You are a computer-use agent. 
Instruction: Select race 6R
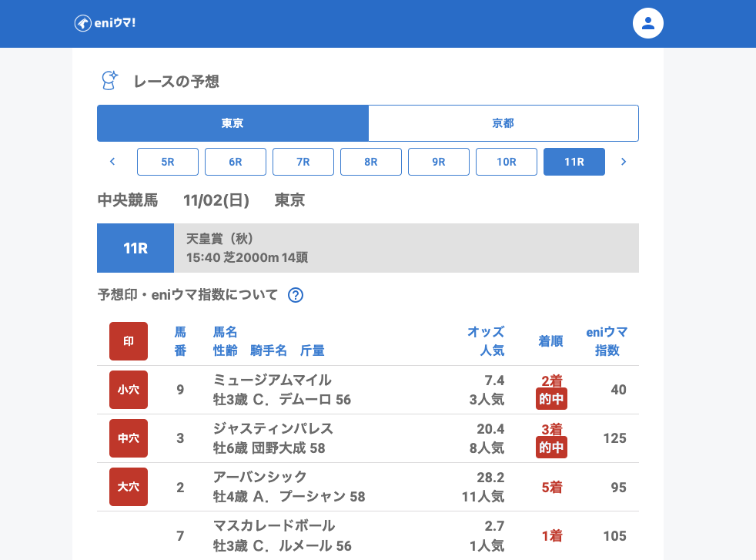click(x=236, y=162)
